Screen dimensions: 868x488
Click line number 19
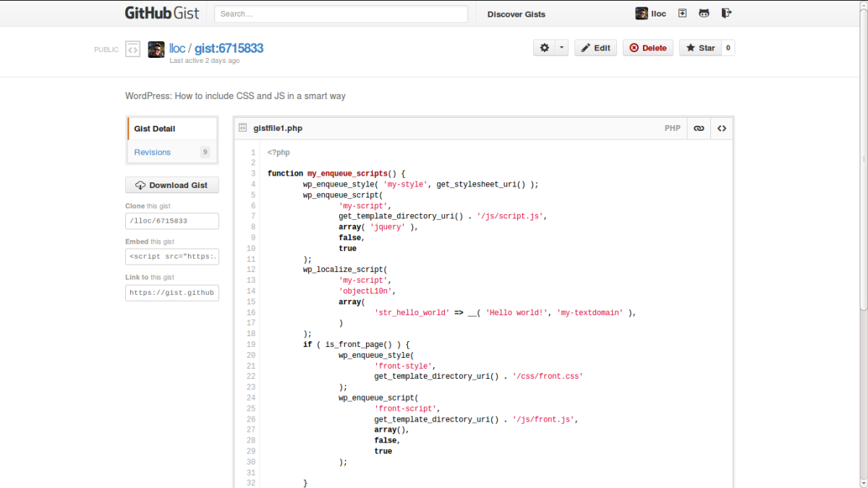click(251, 345)
